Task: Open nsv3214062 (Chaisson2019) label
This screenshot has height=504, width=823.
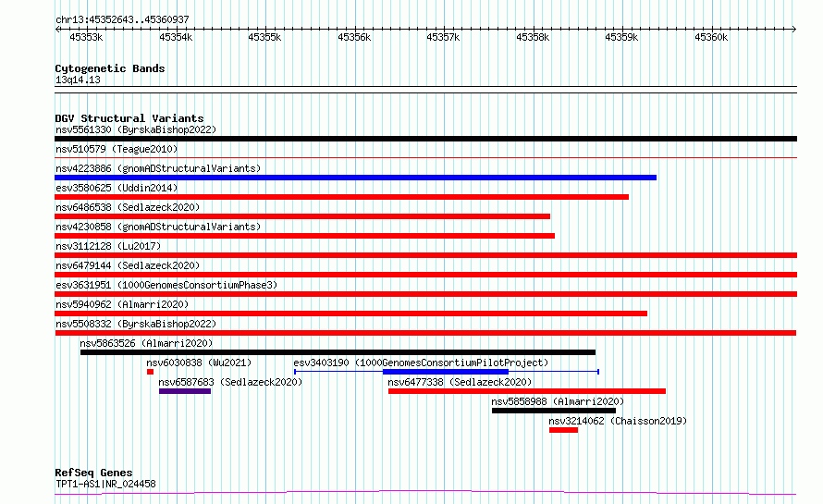Action: (618, 421)
